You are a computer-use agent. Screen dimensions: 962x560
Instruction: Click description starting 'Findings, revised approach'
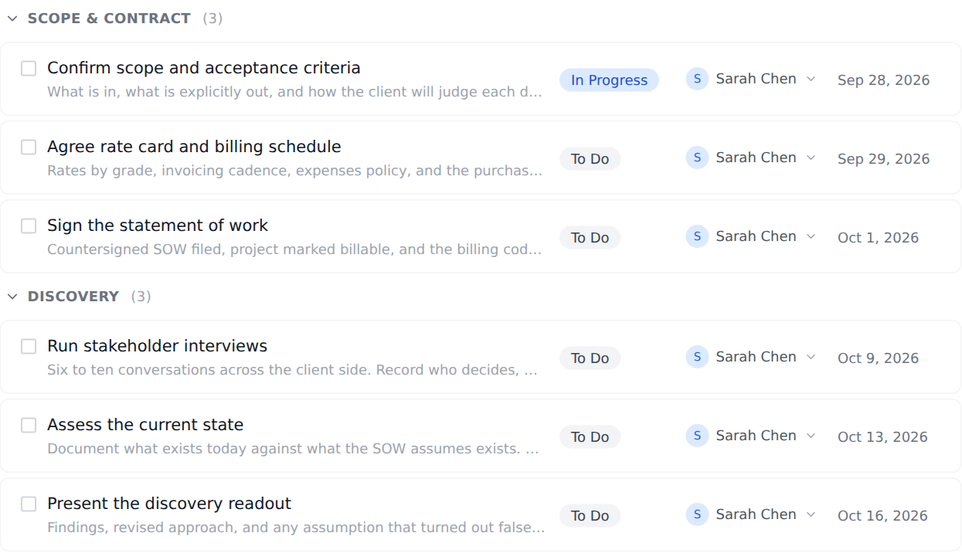point(296,528)
